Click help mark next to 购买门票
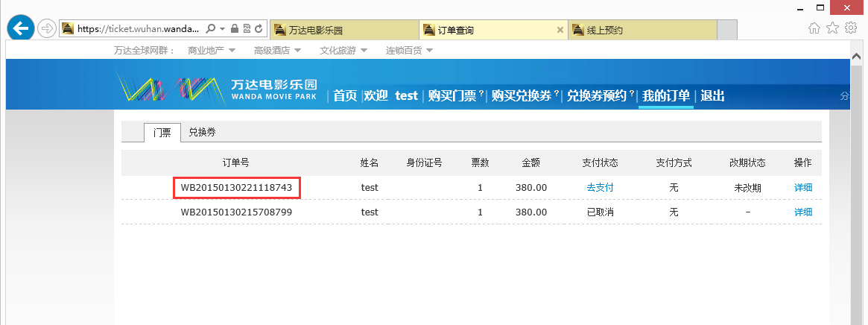Image resolution: width=868 pixels, height=325 pixels. [x=481, y=93]
